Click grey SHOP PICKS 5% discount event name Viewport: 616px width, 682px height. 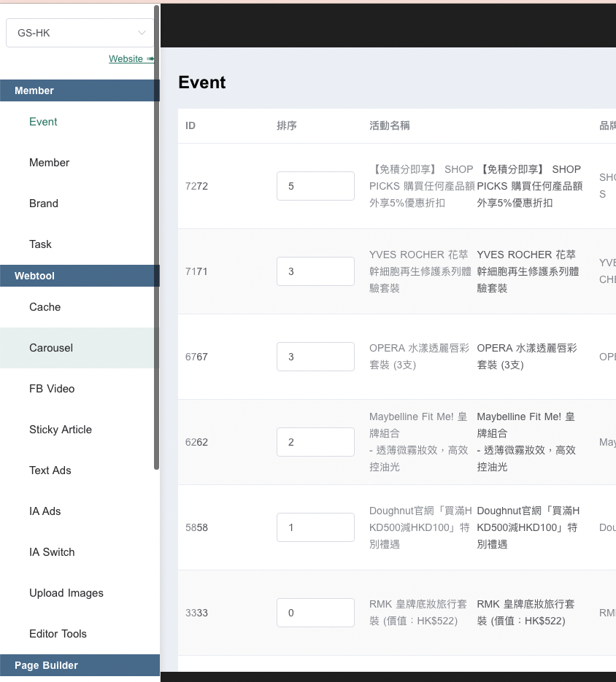tap(421, 186)
